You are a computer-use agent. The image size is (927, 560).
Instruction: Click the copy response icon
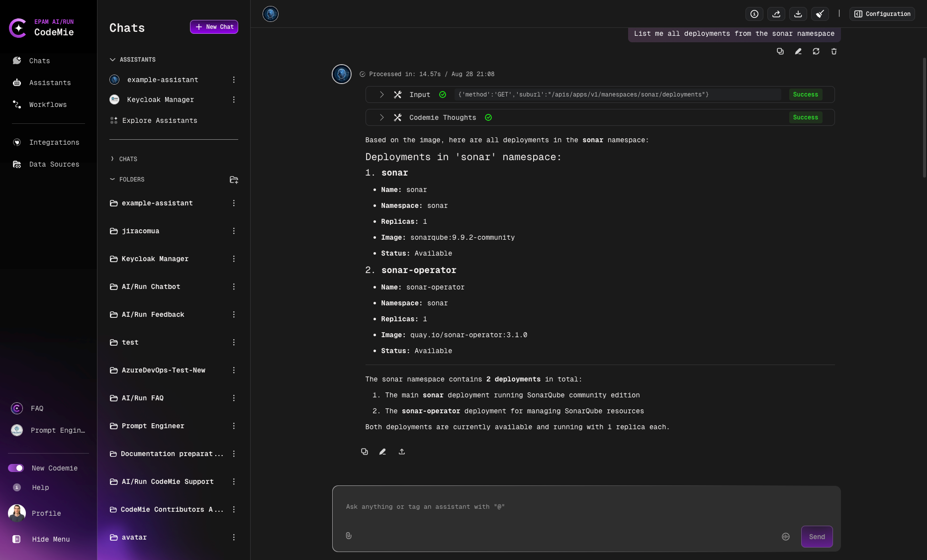point(365,452)
